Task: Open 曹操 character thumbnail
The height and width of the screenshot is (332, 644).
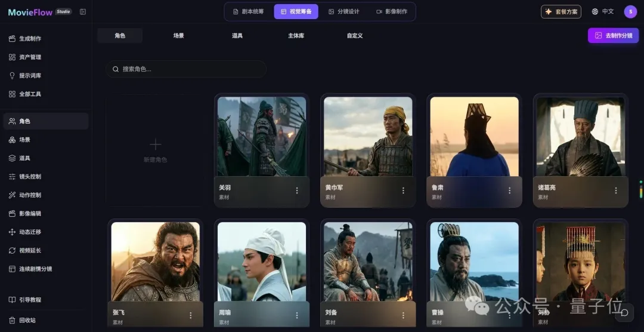Action: point(475,262)
